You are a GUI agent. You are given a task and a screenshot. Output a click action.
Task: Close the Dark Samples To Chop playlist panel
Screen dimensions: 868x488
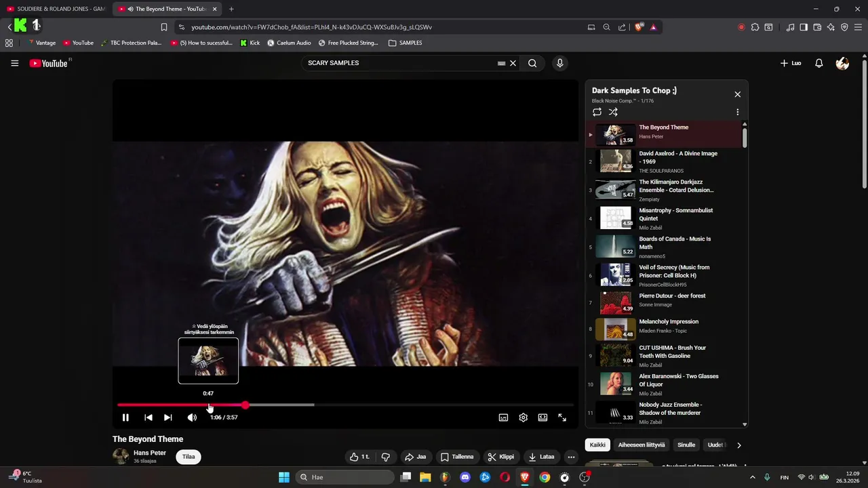coord(738,94)
